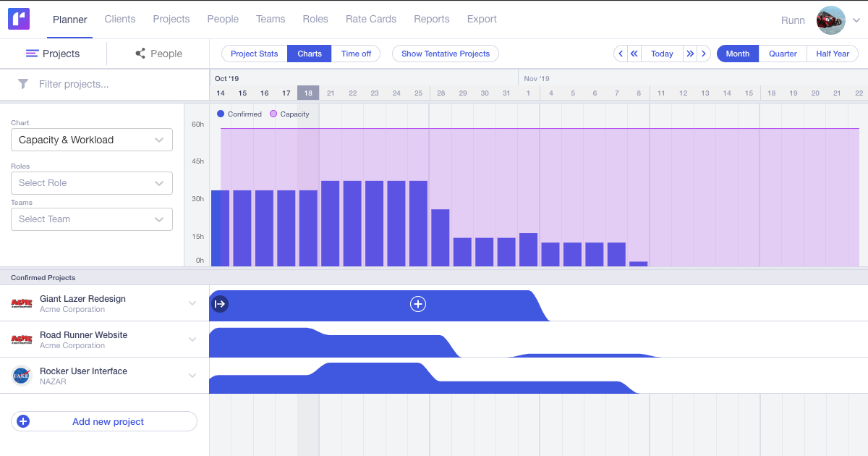868x456 pixels.
Task: Click the Today button
Action: 662,54
